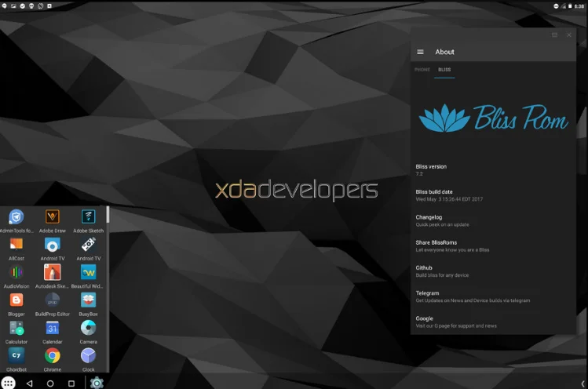Click the clock in status bar
This screenshot has height=389, width=588.
pyautogui.click(x=579, y=6)
